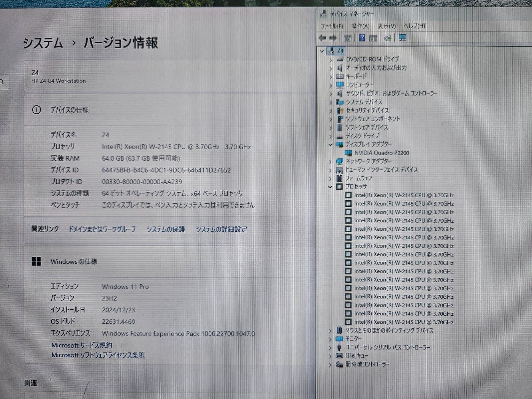The height and width of the screenshot is (399, 532).
Task: Open the ファイル(F) menu
Action: [x=332, y=26]
